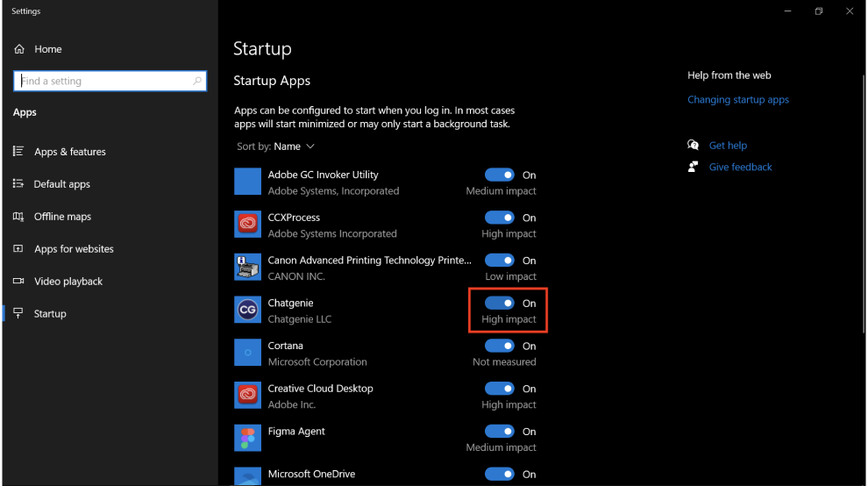Click the Low impact label
The width and height of the screenshot is (868, 486).
511,276
